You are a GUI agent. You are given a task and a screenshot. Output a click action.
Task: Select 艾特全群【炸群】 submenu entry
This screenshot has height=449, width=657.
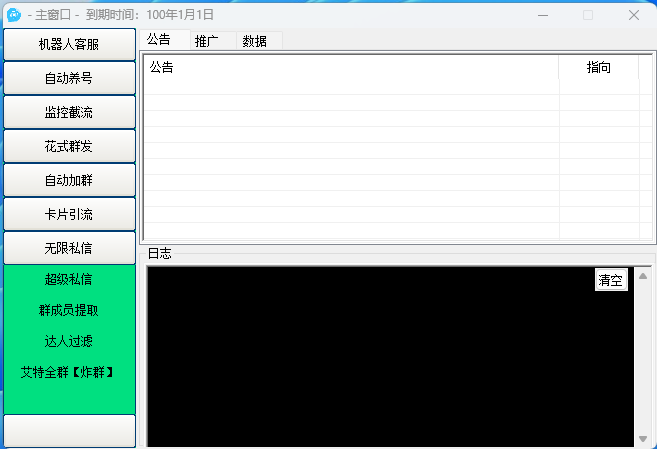tap(69, 372)
